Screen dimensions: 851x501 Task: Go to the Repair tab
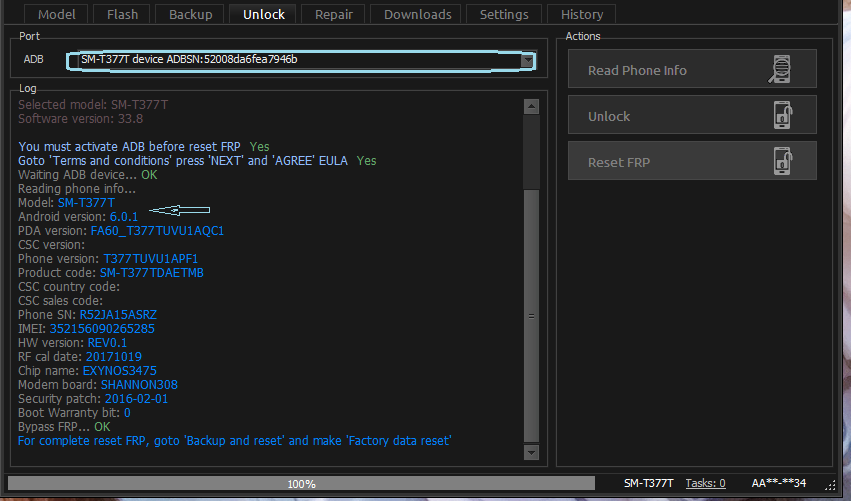click(334, 14)
